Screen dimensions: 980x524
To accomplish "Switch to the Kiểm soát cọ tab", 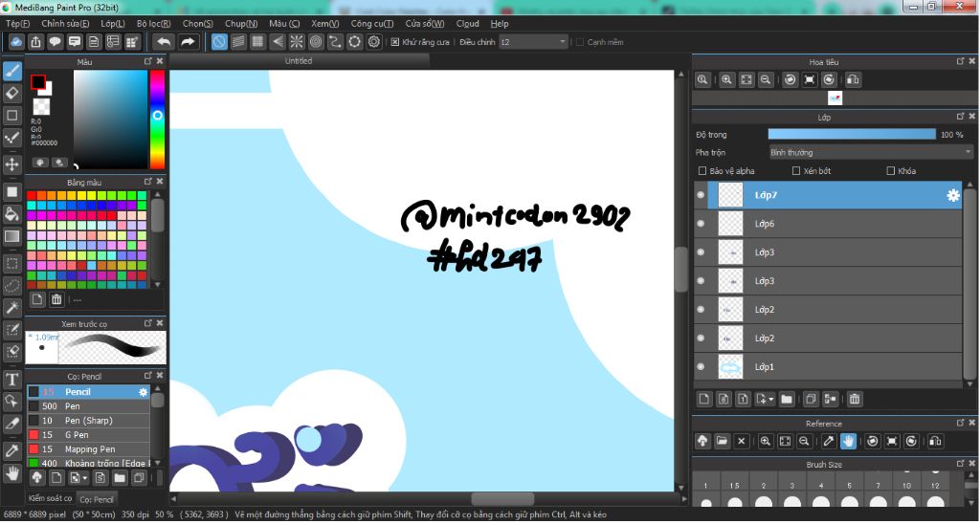I will (x=50, y=498).
